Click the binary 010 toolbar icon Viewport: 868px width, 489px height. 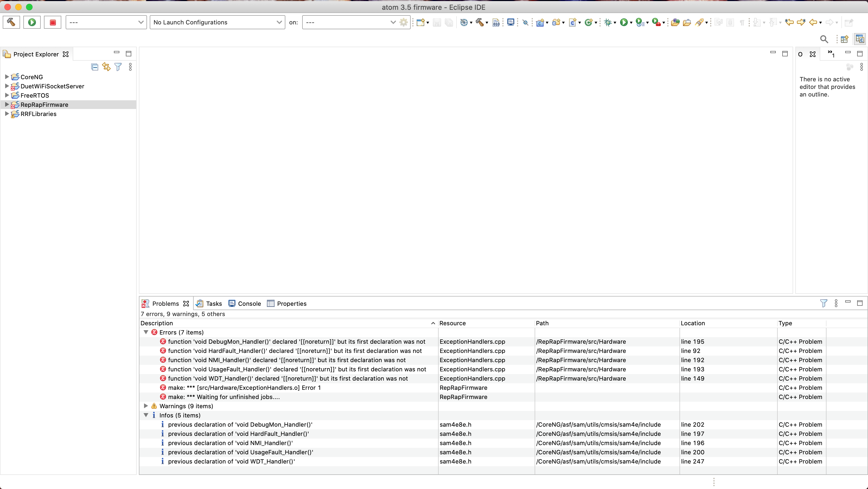496,22
